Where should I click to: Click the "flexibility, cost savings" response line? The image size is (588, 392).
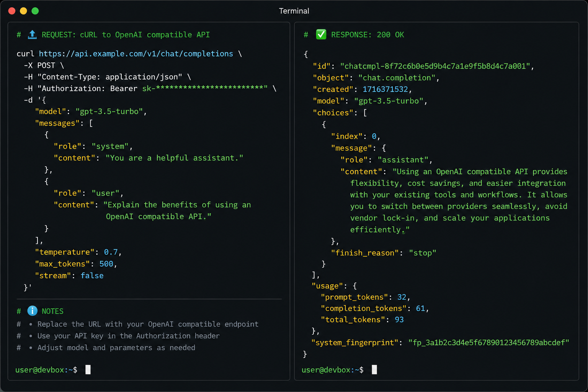[458, 183]
